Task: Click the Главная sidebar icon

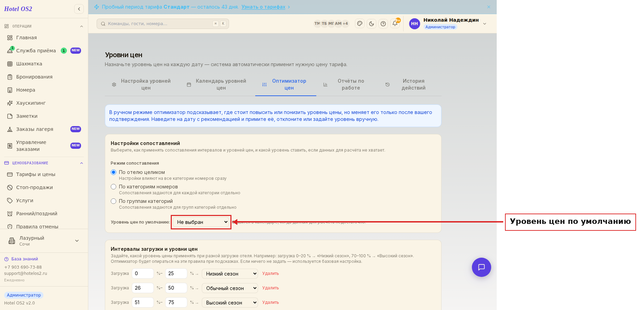Action: (x=10, y=38)
